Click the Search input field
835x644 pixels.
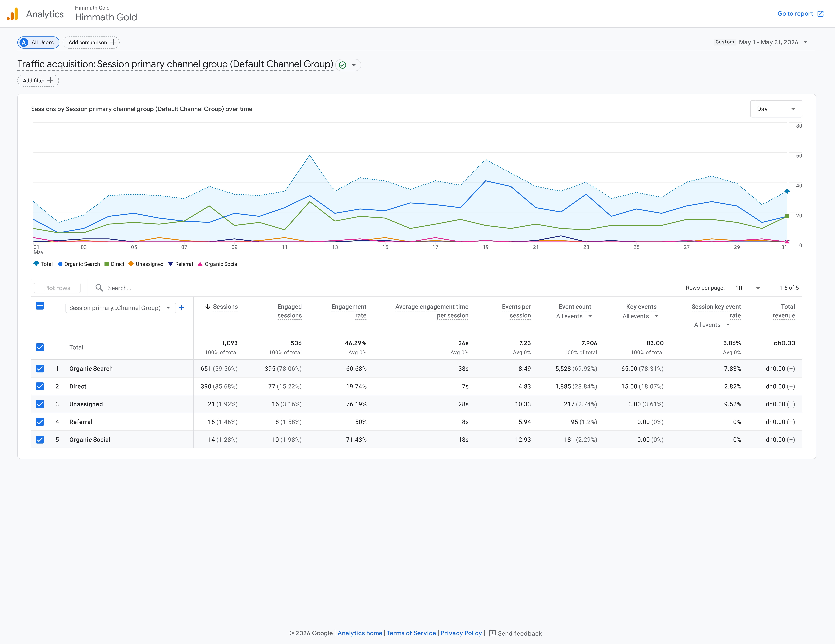click(x=382, y=288)
